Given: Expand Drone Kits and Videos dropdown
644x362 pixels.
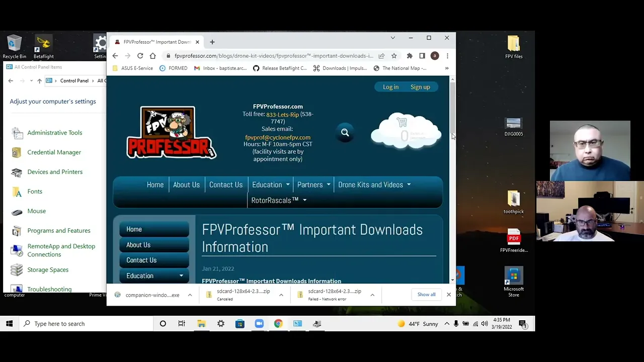Looking at the screenshot, I should point(409,185).
